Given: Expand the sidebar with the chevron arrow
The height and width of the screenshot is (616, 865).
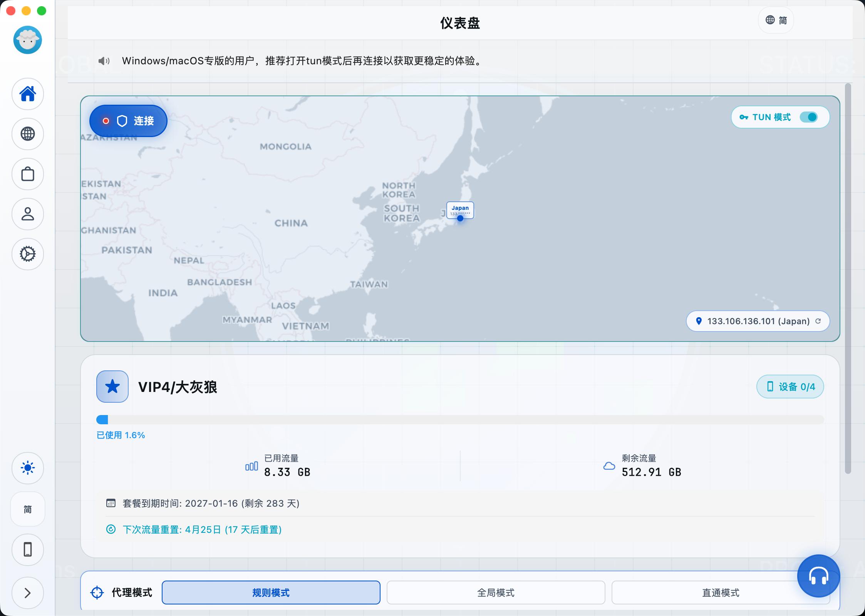Looking at the screenshot, I should (28, 593).
